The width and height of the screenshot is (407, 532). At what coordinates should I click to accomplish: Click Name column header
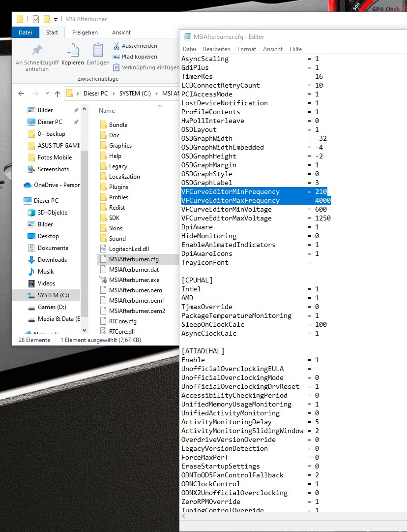[107, 111]
